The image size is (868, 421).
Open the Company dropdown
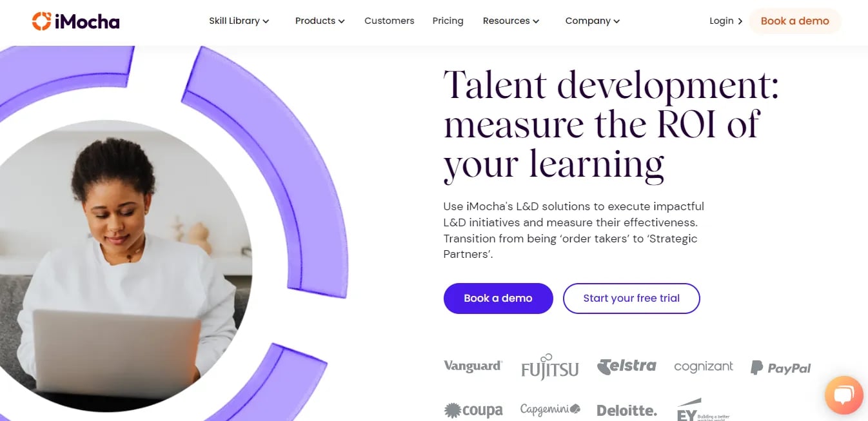click(591, 21)
